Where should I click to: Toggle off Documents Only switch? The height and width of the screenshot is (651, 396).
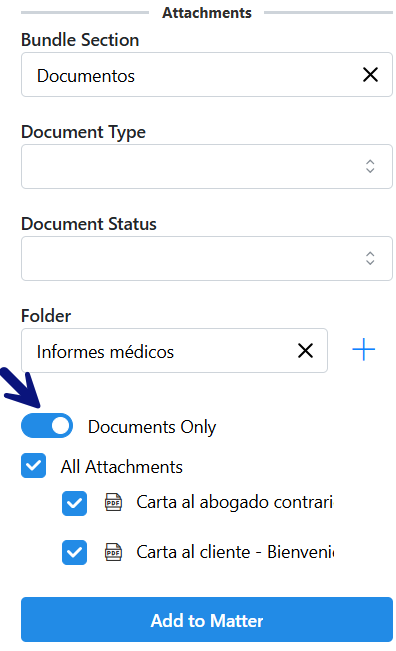coord(47,426)
